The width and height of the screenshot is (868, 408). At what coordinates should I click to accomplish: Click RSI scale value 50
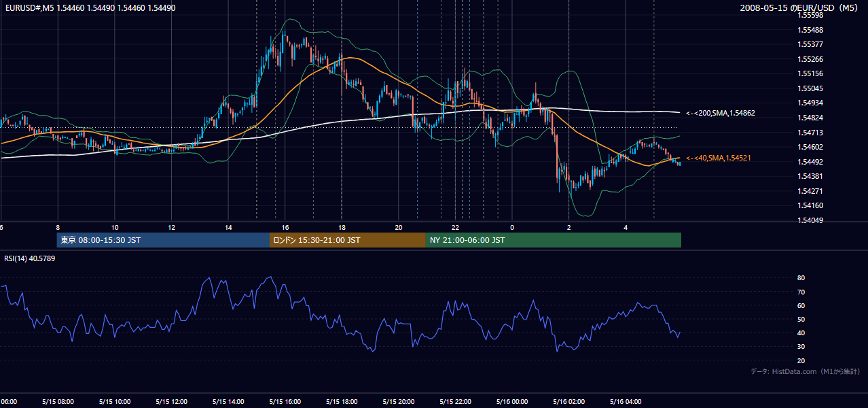click(801, 319)
